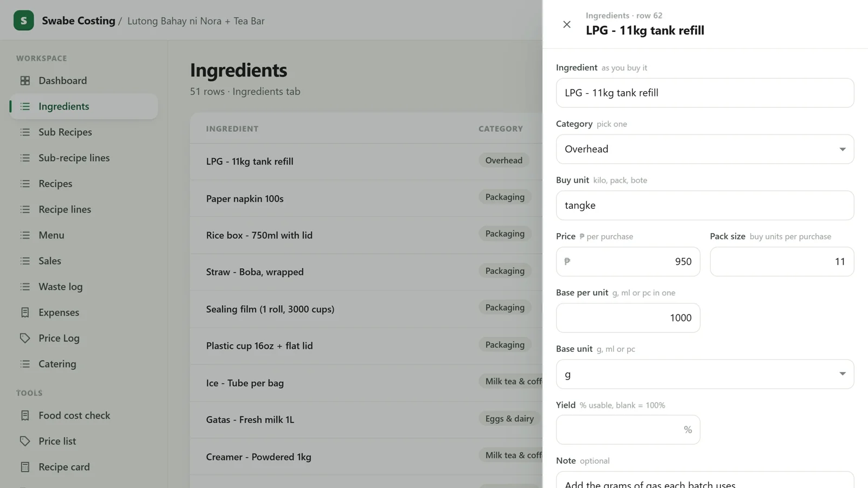868x488 pixels.
Task: Open the Base unit dropdown showing g
Action: click(x=705, y=374)
